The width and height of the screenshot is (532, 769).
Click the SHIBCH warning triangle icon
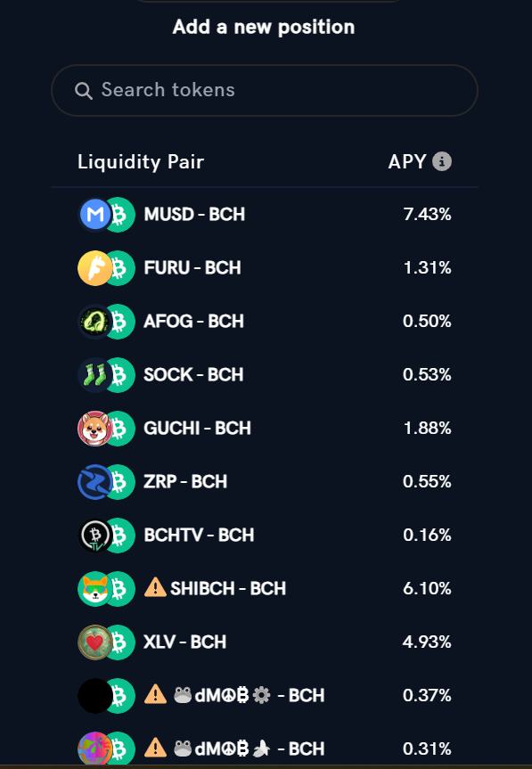pos(155,587)
